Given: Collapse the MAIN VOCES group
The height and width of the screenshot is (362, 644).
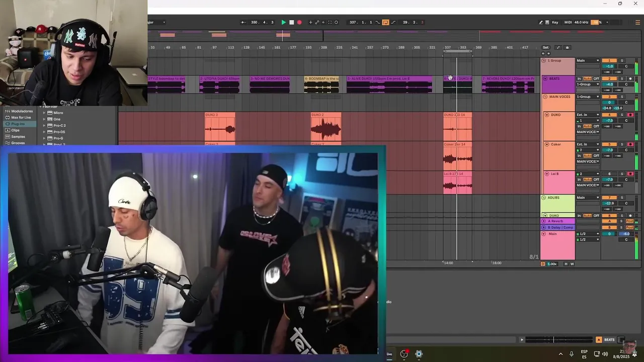Looking at the screenshot, I should [x=545, y=97].
